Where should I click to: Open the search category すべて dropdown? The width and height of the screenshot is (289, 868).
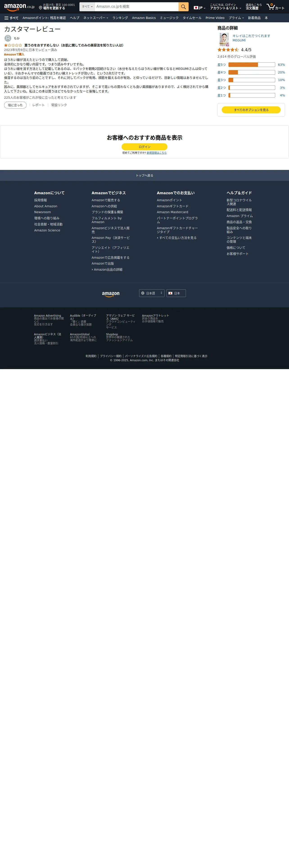tap(87, 7)
